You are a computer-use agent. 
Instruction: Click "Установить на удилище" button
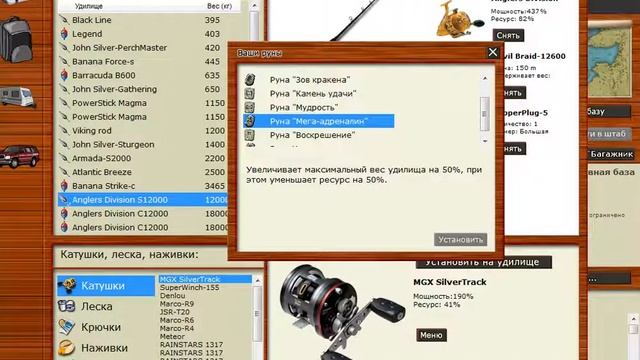484,262
